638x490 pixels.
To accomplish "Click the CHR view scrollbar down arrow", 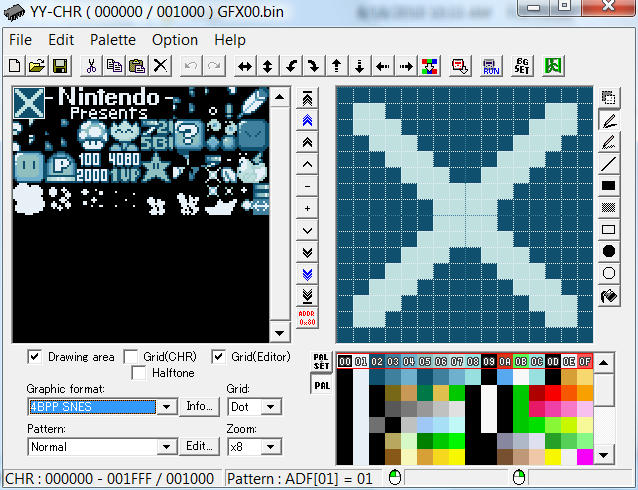I will point(280,333).
